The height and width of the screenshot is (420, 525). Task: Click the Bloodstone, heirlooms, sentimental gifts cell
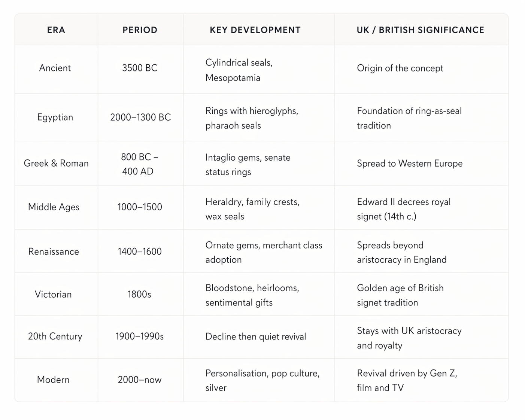pyautogui.click(x=252, y=295)
